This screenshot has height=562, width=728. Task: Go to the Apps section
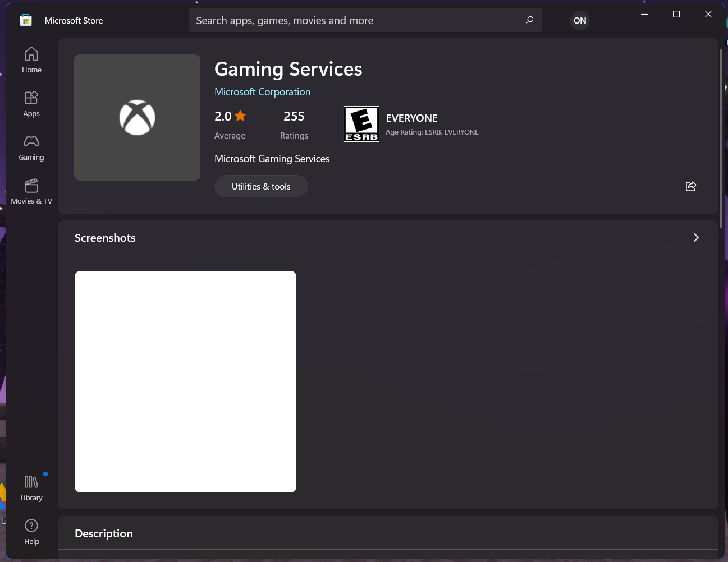click(x=31, y=104)
